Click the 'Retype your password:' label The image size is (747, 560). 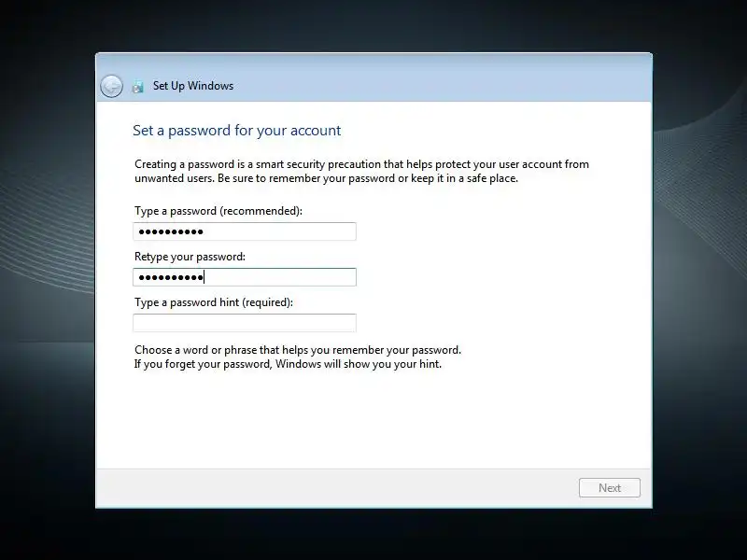[x=190, y=257]
